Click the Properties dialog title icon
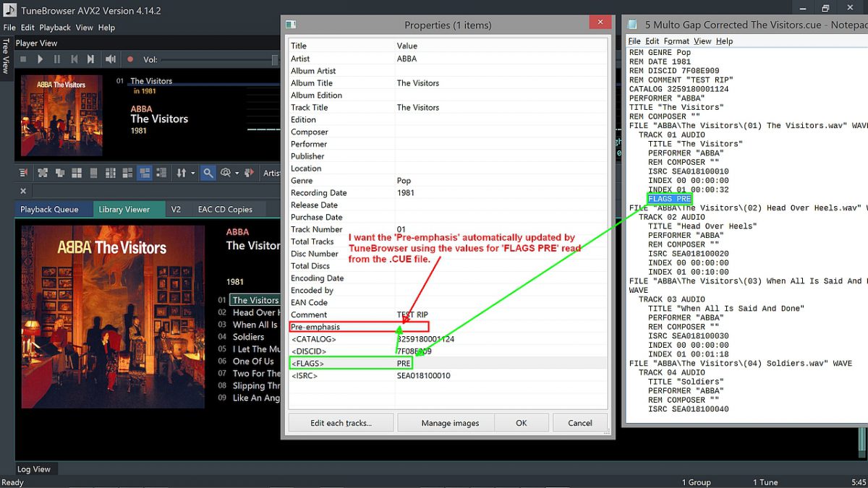Screen dimensions: 868x488 point(290,25)
